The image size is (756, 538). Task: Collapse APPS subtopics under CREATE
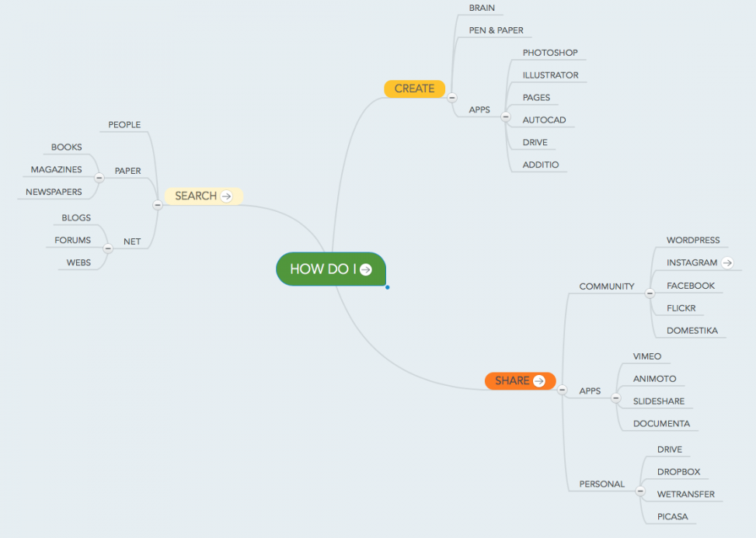505,117
